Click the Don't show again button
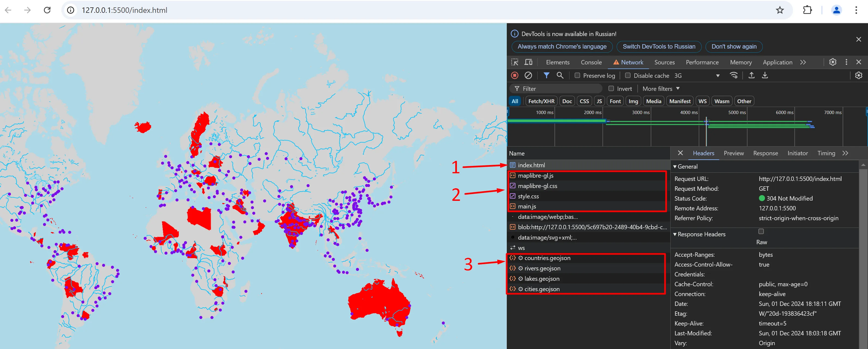 [x=734, y=47]
